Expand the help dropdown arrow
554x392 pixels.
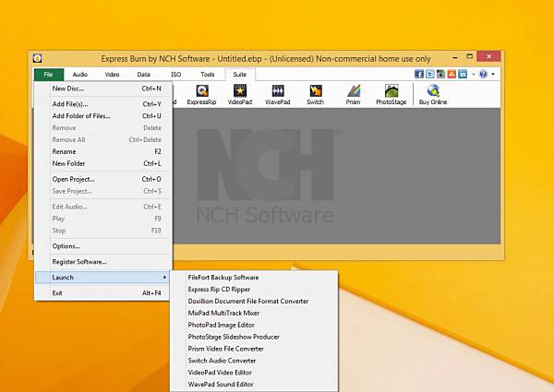pyautogui.click(x=493, y=75)
